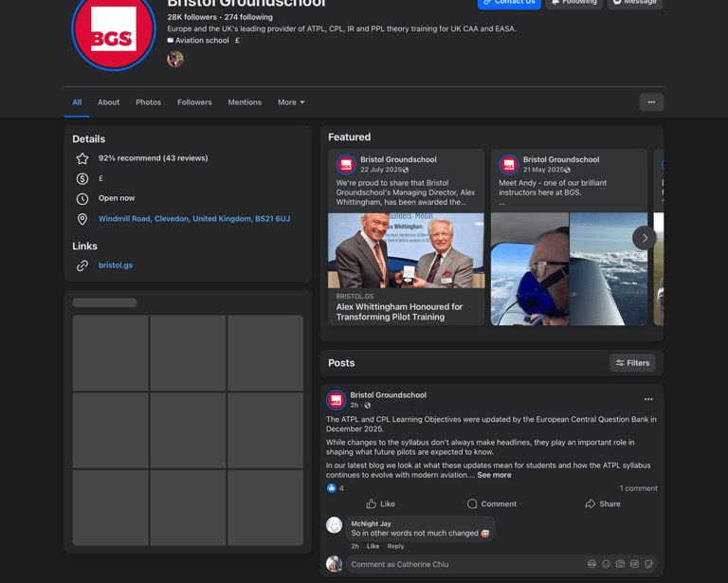Image resolution: width=728 pixels, height=583 pixels.
Task: Click 'Open now' hours text
Action: pos(117,198)
